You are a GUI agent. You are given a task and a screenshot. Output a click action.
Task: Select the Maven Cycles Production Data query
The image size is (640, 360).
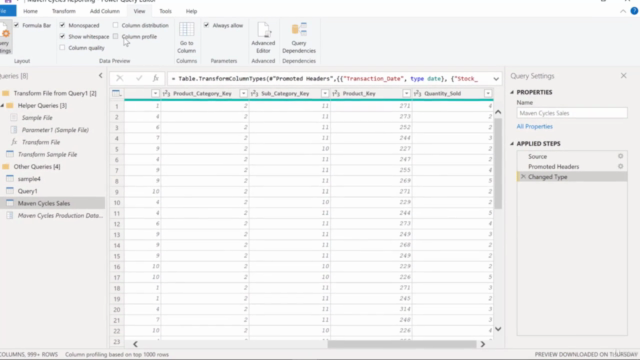point(52,215)
